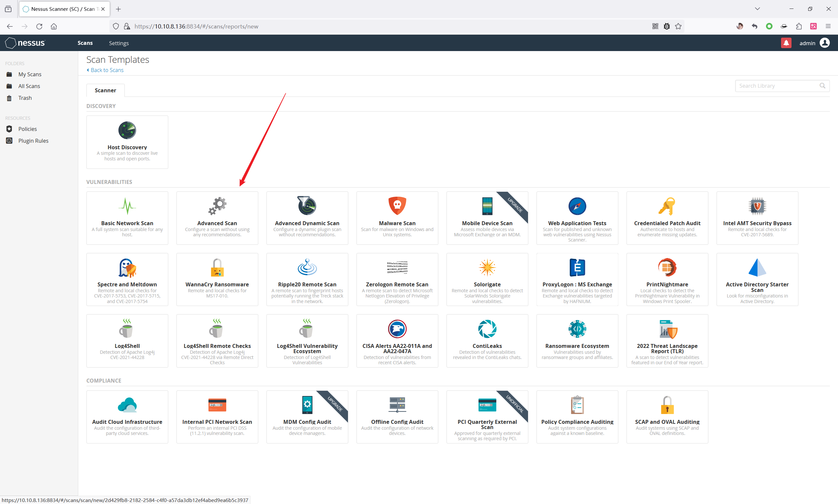Choose the ContiLeaks teal aperture icon
The image size is (838, 504).
click(x=487, y=329)
